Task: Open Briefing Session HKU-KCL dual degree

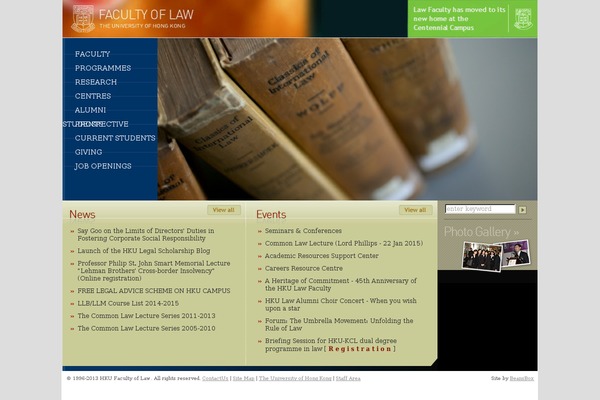Action: (x=331, y=344)
